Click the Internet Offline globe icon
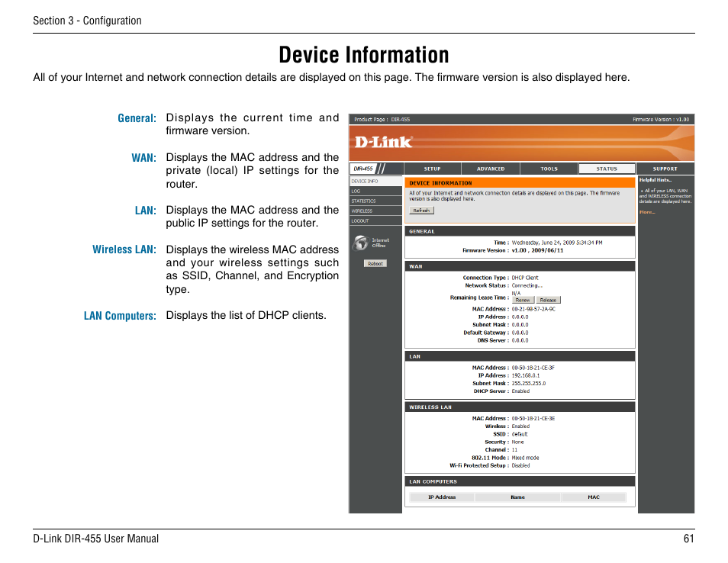This screenshot has height=563, width=728. (x=360, y=243)
